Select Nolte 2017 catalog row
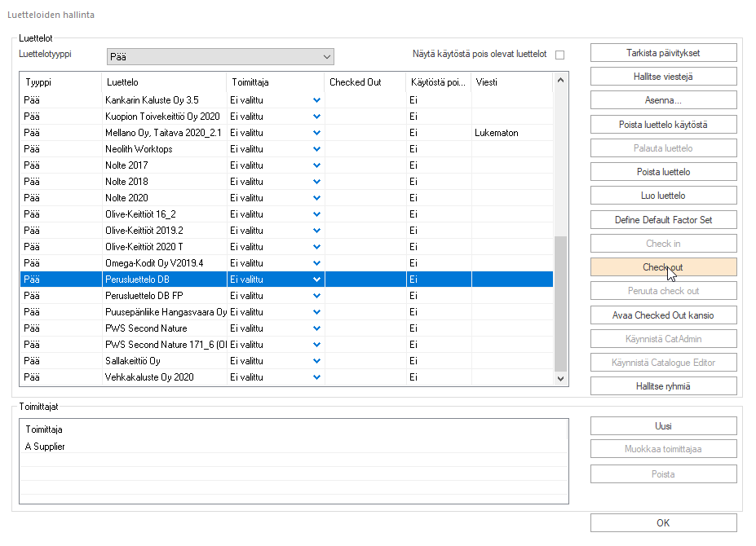This screenshot has width=756, height=546. (x=286, y=165)
